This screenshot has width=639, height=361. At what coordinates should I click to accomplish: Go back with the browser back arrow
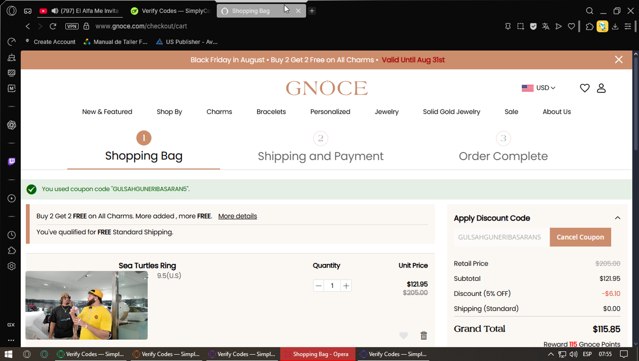(x=28, y=26)
